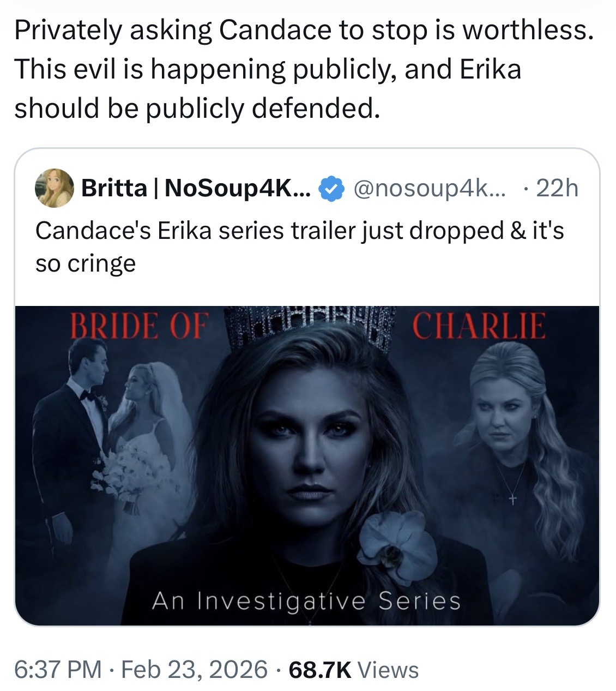Click the 22h quoted tweet timestamp
This screenshot has width=616, height=691.
(x=557, y=189)
